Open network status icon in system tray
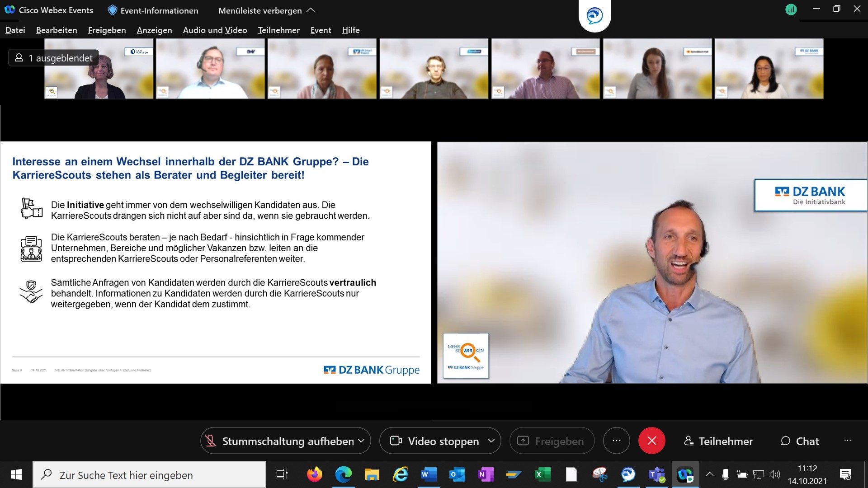The image size is (868, 488). [x=759, y=474]
